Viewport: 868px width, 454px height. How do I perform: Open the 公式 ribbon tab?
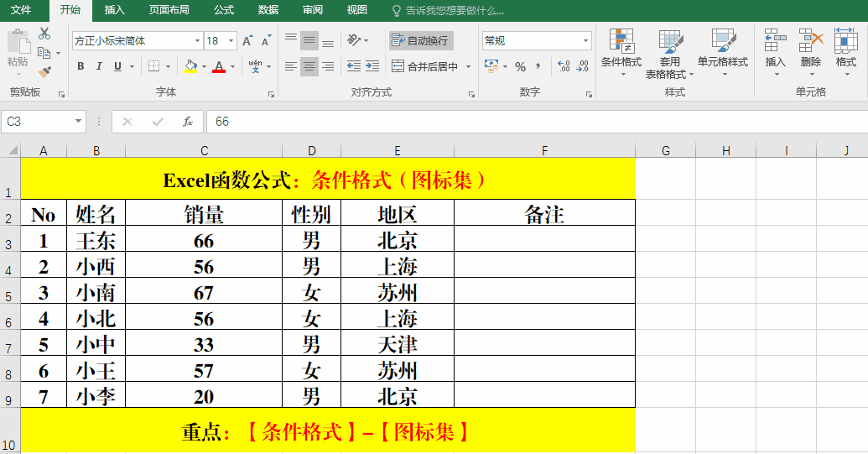(224, 10)
